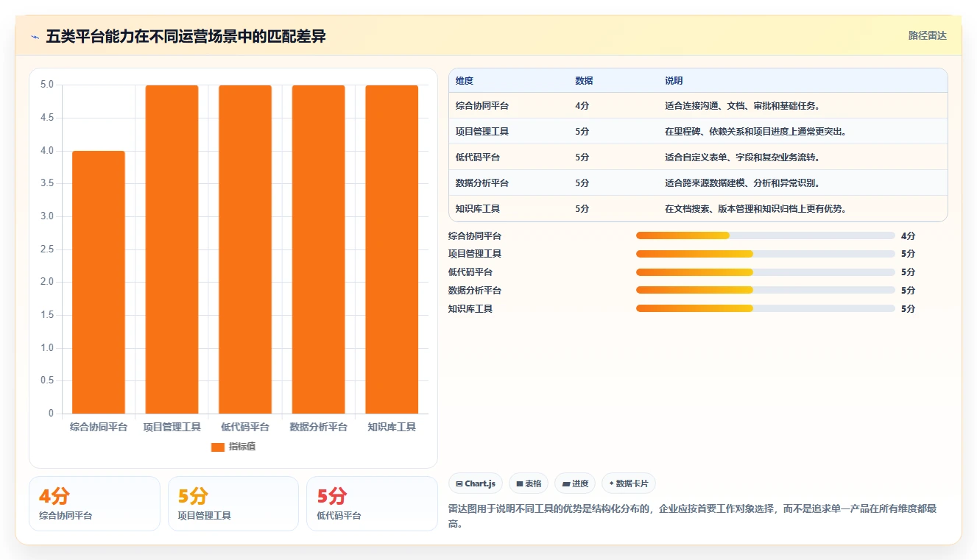Click the description 适合连接沟通、文档、审批和基础任务。

(742, 105)
